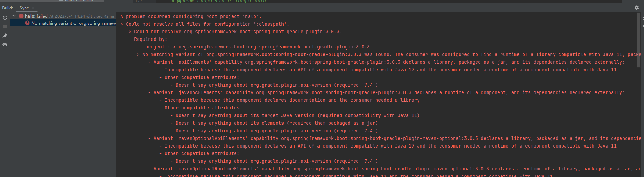Click the "Variant 'javadocElements'" output line
Viewport: 644px width, 177px height.
(386, 92)
